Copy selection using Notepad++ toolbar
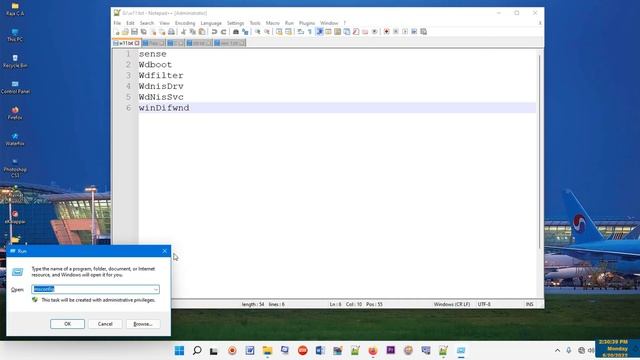640x360 pixels. coord(193,32)
